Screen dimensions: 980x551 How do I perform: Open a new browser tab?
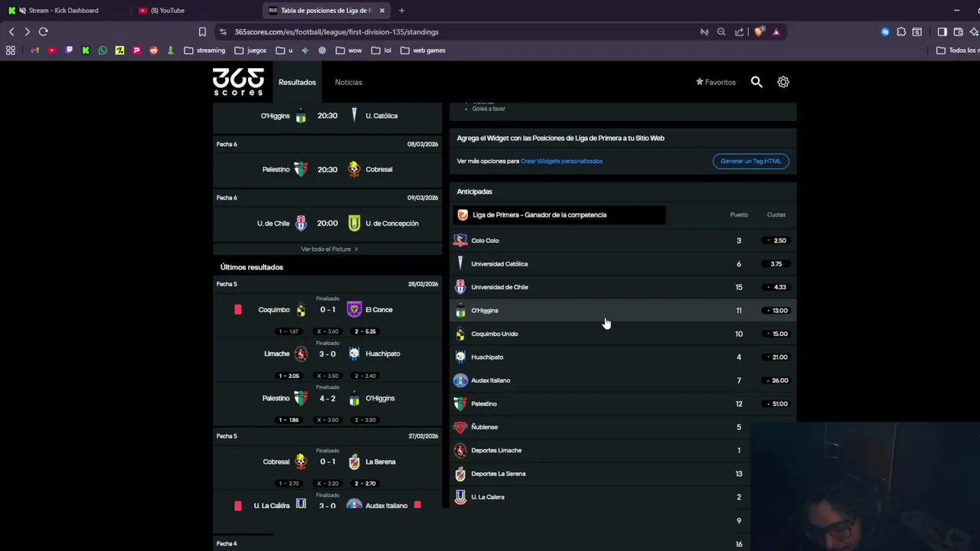[x=401, y=11]
